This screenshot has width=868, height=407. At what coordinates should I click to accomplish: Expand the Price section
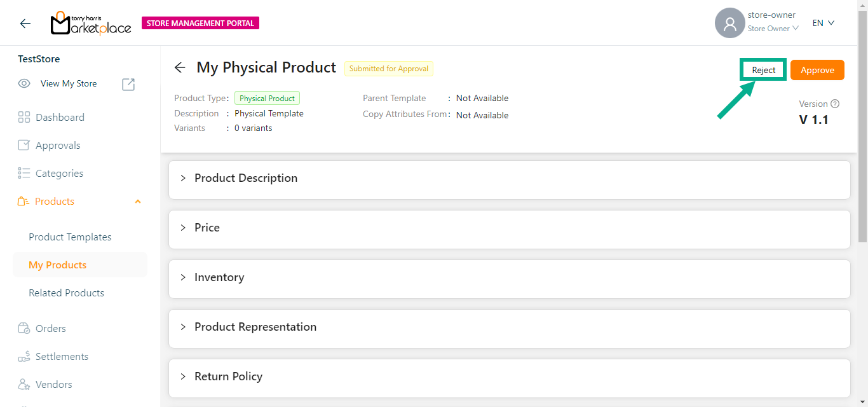[x=207, y=228]
